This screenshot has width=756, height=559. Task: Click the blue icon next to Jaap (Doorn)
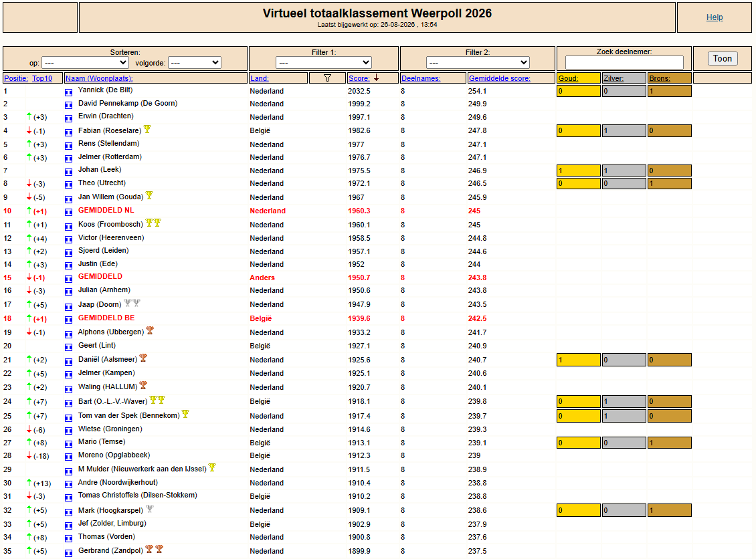(x=68, y=306)
